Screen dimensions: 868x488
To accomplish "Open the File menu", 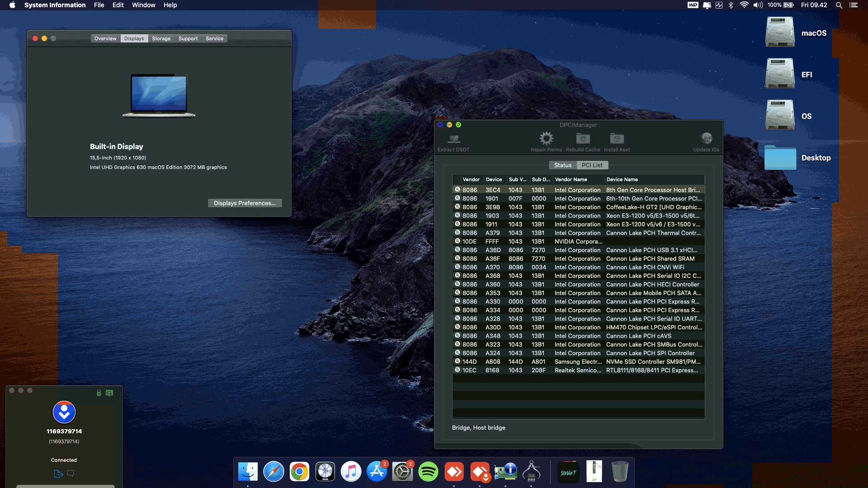I will [x=99, y=5].
